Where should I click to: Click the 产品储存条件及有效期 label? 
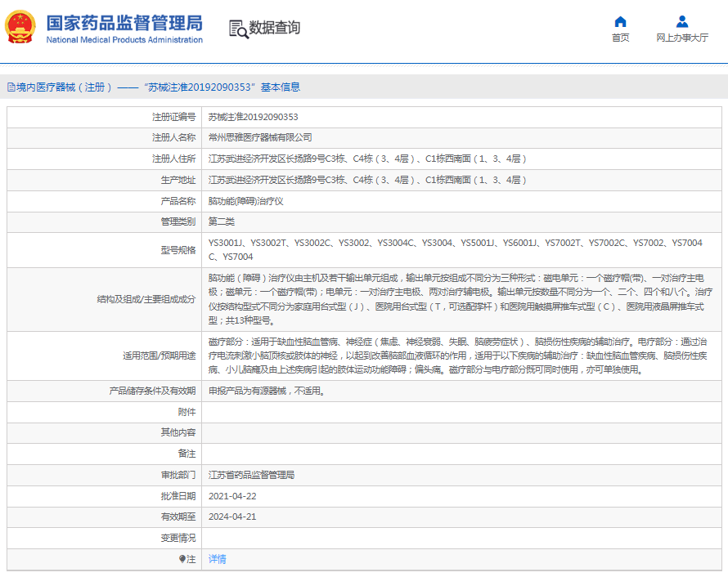pyautogui.click(x=152, y=391)
